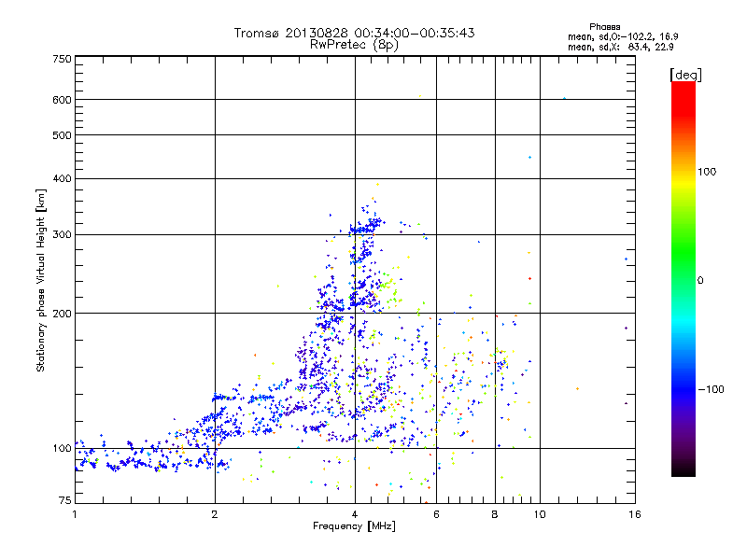The height and width of the screenshot is (560, 747).
Task: Click the 'Frequency [MHz]' axis label
Action: [x=354, y=526]
